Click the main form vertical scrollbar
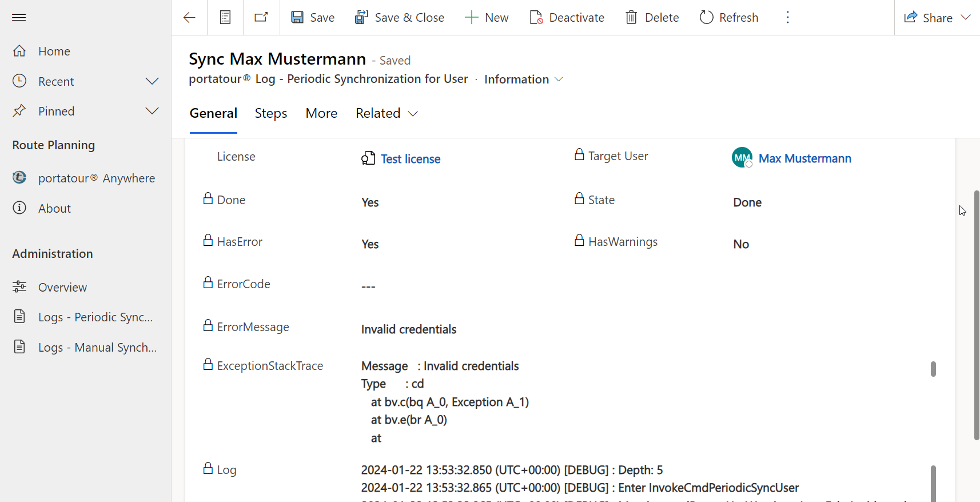 (977, 315)
